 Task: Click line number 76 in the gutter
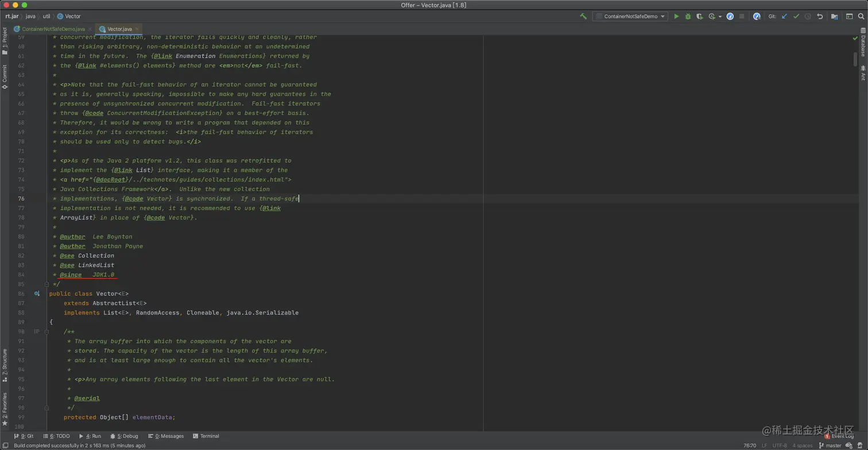pyautogui.click(x=21, y=199)
